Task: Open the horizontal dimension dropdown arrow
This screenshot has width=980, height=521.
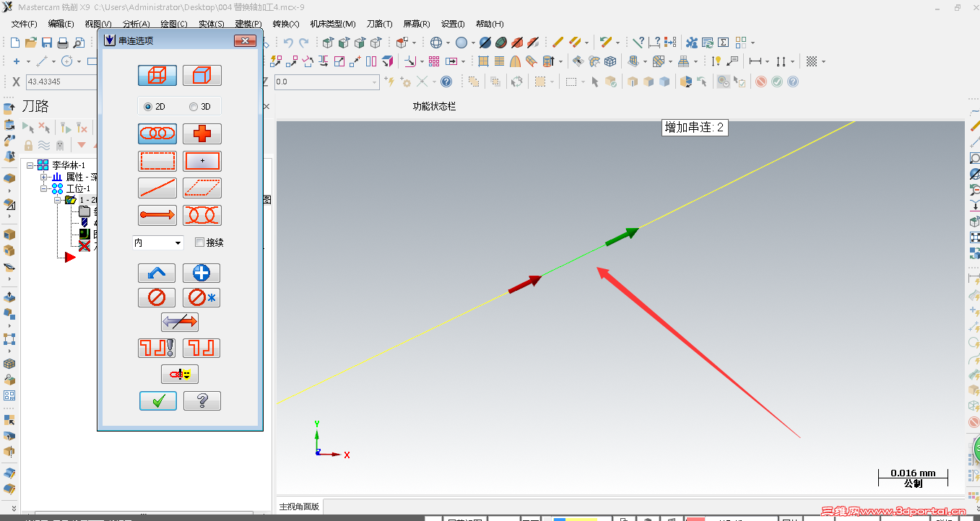Action: 768,61
